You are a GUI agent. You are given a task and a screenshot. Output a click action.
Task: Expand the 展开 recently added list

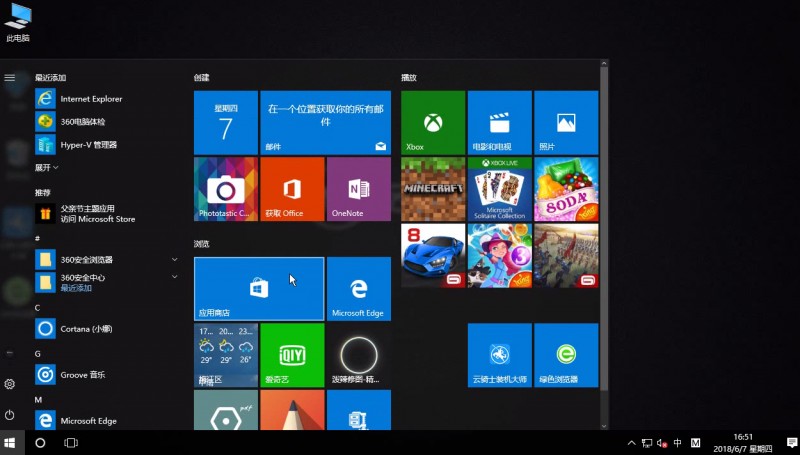pyautogui.click(x=46, y=167)
